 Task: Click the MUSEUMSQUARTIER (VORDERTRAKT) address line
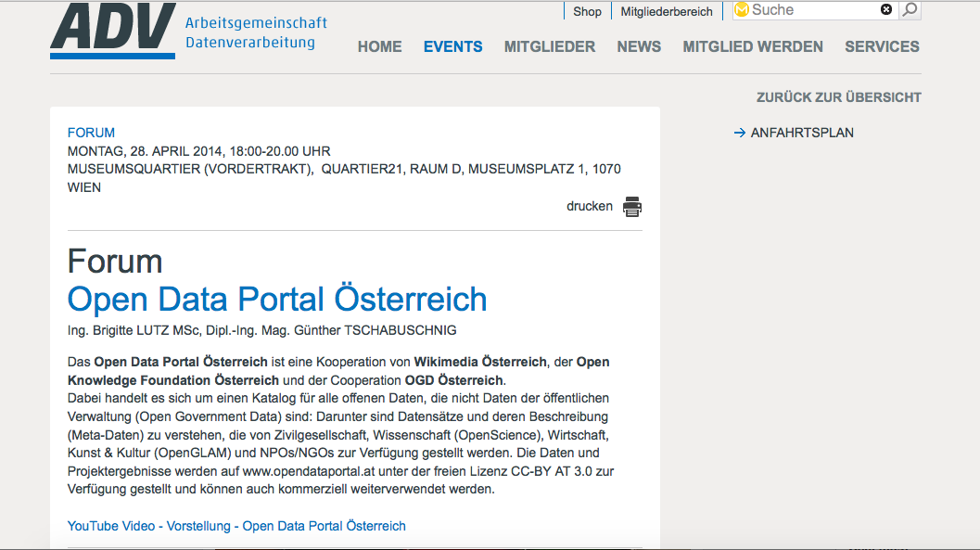click(344, 178)
